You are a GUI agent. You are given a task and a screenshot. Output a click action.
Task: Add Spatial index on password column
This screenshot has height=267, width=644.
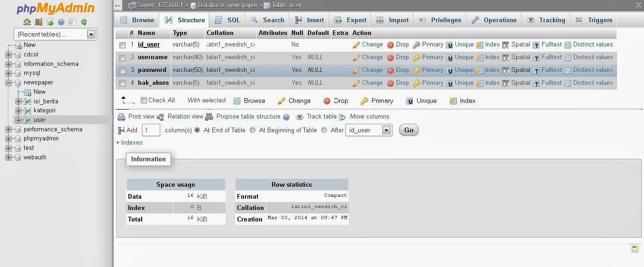click(x=516, y=70)
